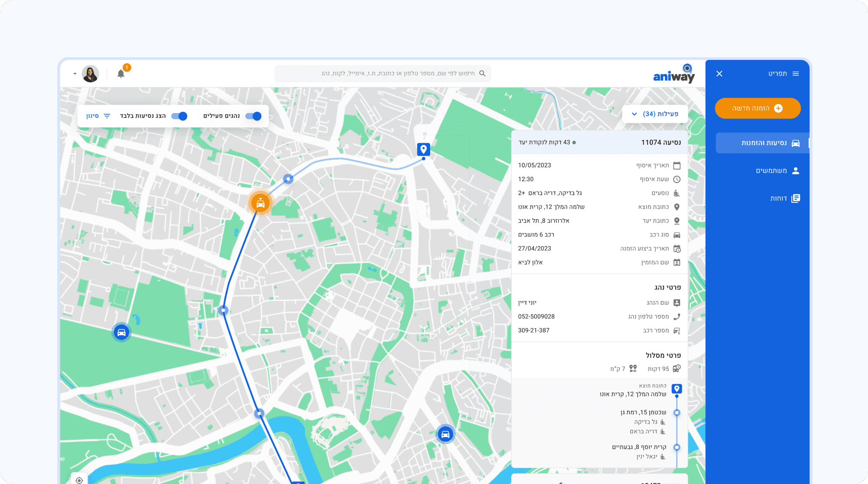The image size is (868, 484).
Task: Click the calendar icon beside תאריך איסוף
Action: 677,165
